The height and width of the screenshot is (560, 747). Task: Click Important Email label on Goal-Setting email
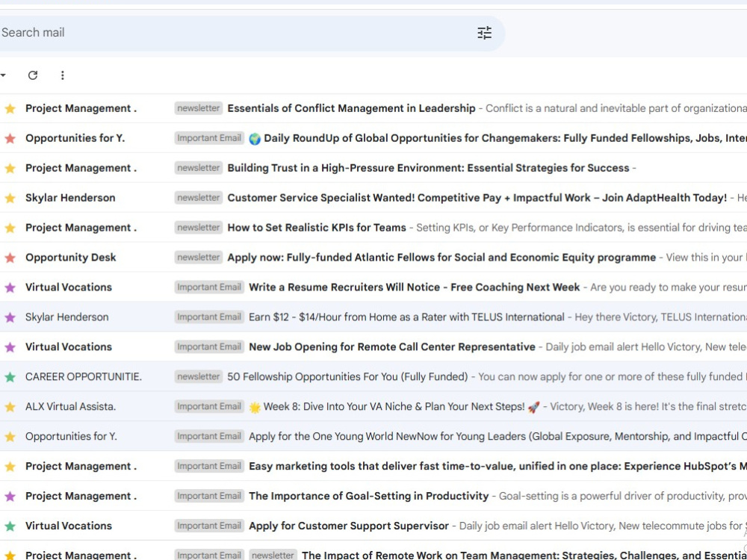[x=209, y=496]
